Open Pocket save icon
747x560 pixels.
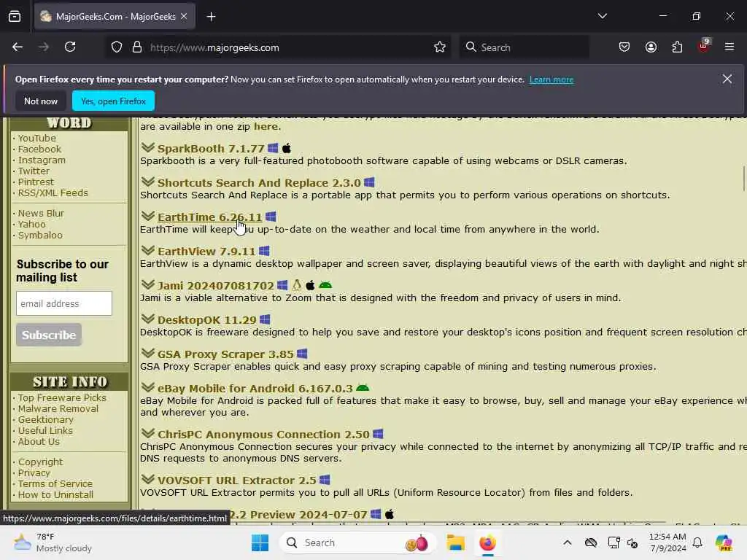pos(624,47)
